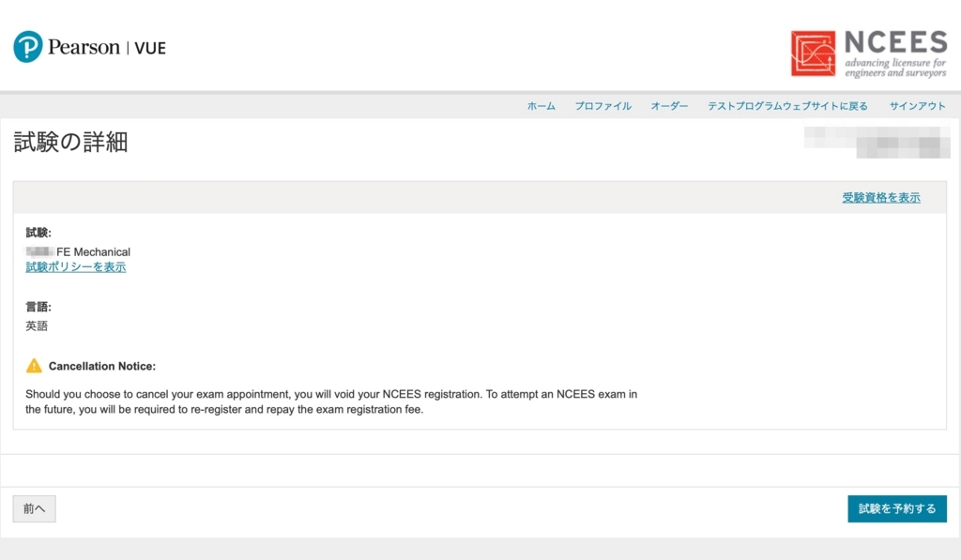Click サインアウト to sign out
Image resolution: width=961 pixels, height=560 pixels.
click(x=918, y=106)
